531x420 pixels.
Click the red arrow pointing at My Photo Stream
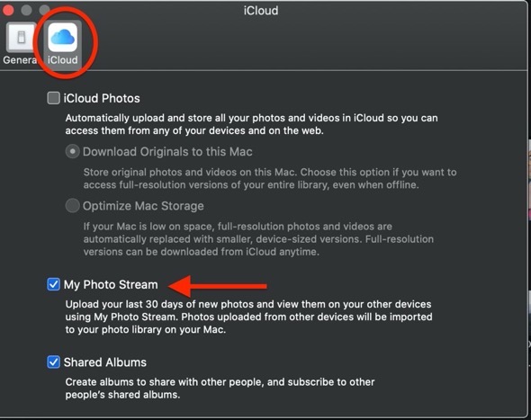point(218,286)
